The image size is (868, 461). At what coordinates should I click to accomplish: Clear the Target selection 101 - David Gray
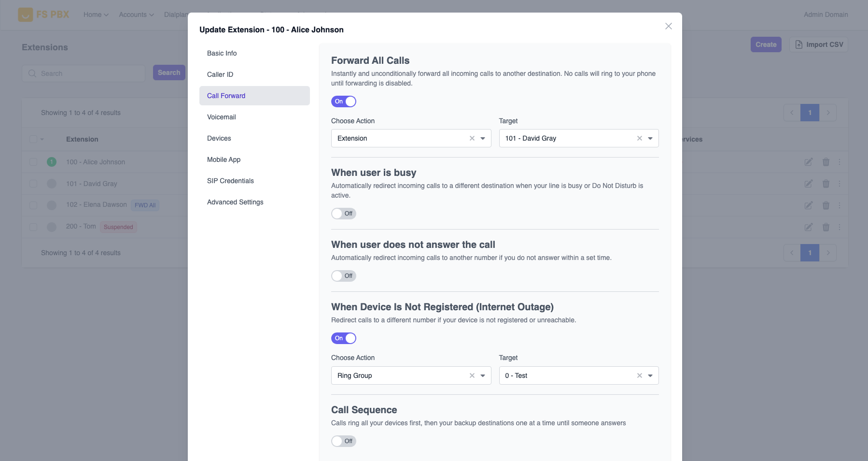pyautogui.click(x=639, y=138)
